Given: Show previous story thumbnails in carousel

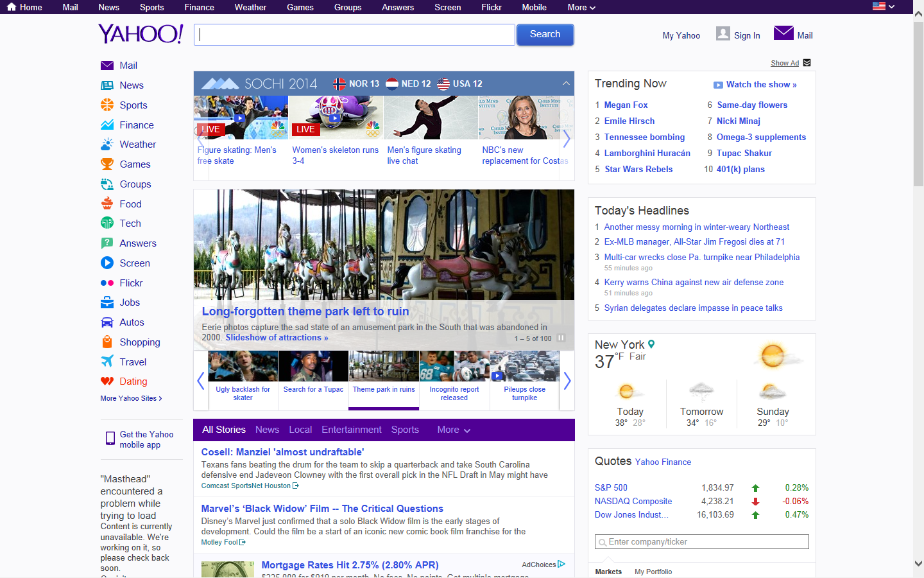Looking at the screenshot, I should coord(200,381).
